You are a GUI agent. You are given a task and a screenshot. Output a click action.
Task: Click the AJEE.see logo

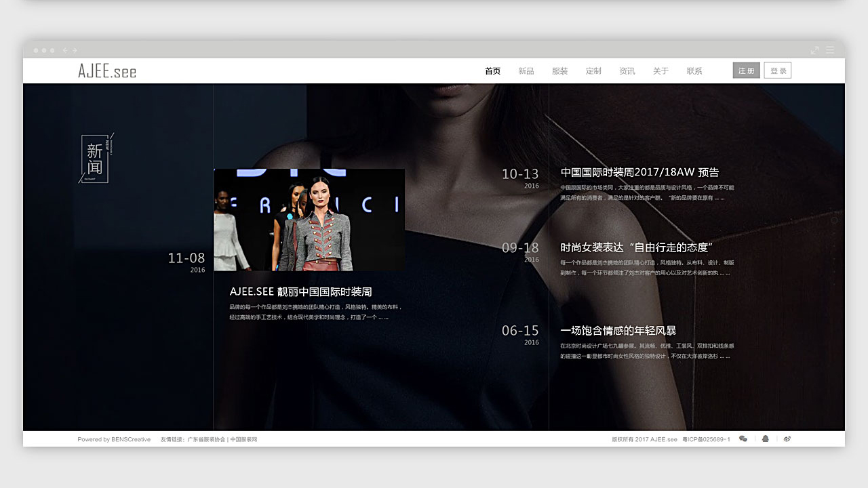(x=107, y=71)
